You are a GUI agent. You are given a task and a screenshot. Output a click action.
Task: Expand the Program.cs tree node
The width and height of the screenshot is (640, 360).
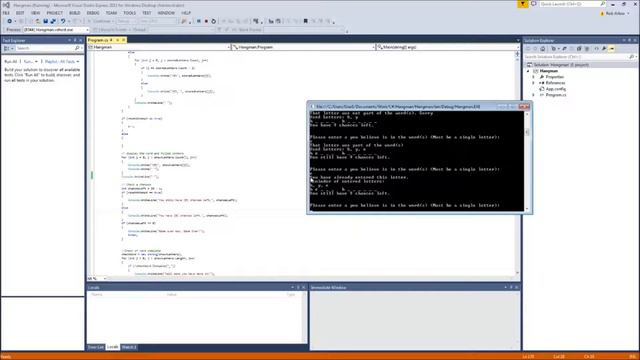(x=533, y=95)
